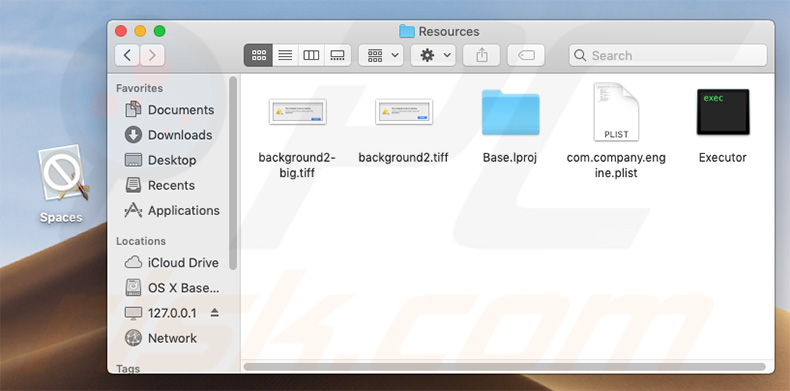Click the sidebar vertical scrollbar

(233, 173)
